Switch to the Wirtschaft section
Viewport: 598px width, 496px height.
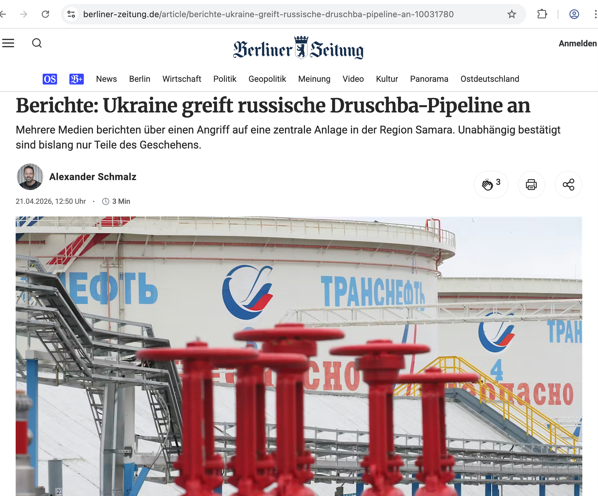[182, 79]
